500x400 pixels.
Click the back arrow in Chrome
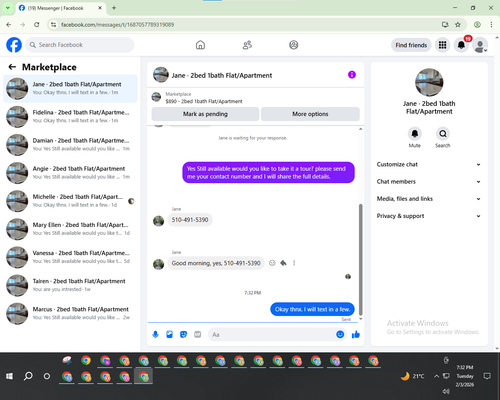point(9,25)
